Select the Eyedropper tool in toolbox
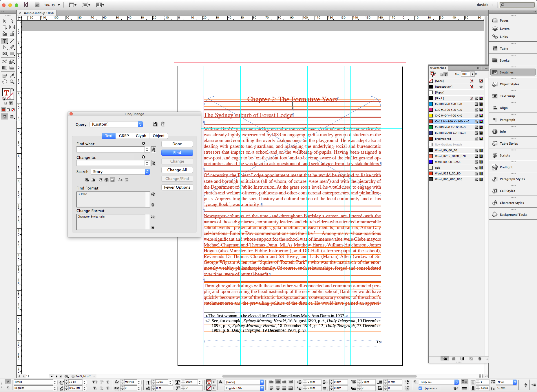The height and width of the screenshot is (392, 537). pos(12,76)
